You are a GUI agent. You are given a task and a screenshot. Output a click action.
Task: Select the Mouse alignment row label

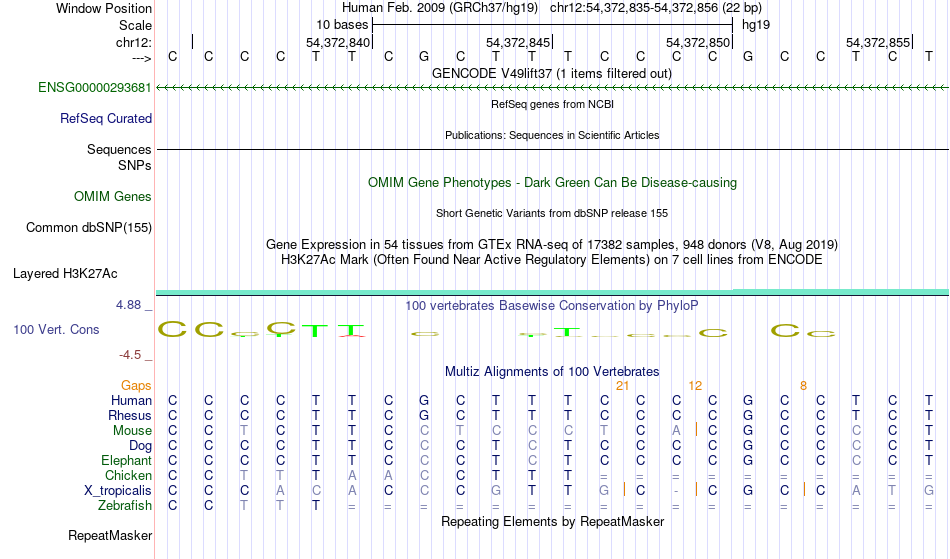[x=132, y=431]
